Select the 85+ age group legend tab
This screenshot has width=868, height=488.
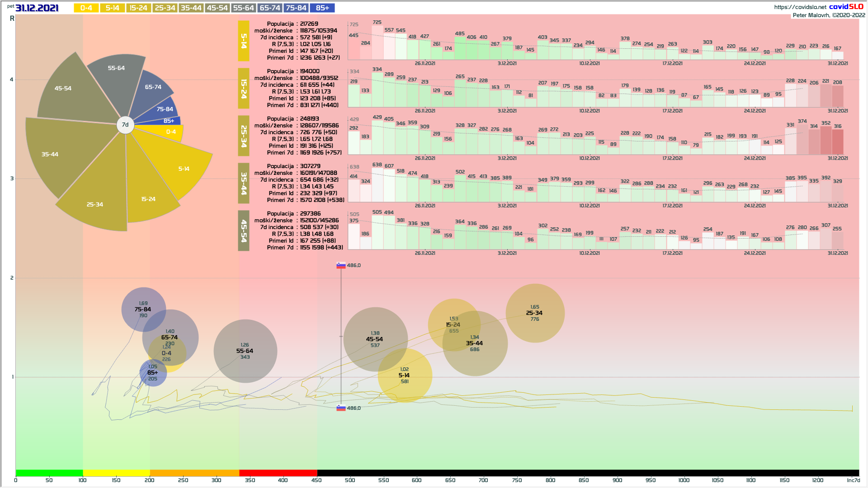tap(322, 8)
